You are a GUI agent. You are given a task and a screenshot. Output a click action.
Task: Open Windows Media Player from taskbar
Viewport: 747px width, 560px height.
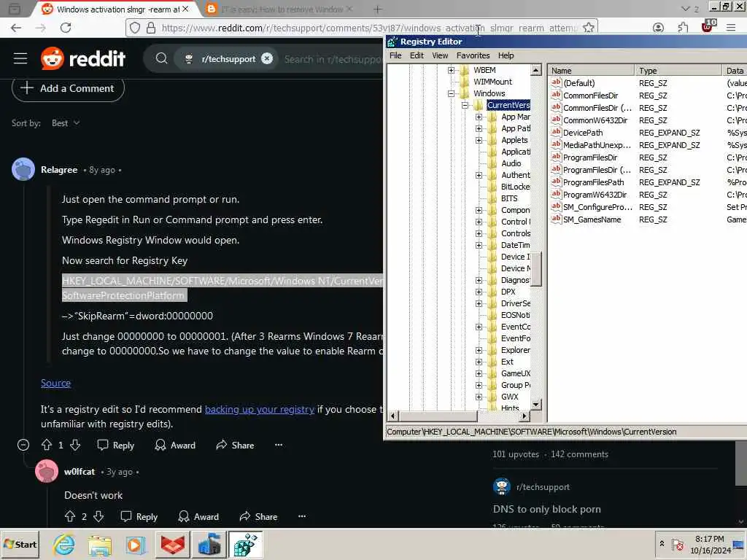136,544
